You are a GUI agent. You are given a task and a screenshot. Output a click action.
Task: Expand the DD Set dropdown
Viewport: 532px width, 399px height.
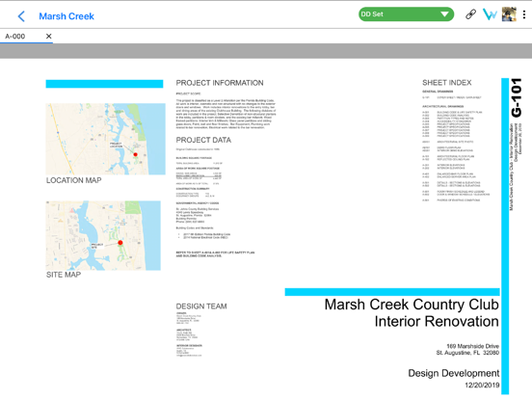tap(406, 14)
